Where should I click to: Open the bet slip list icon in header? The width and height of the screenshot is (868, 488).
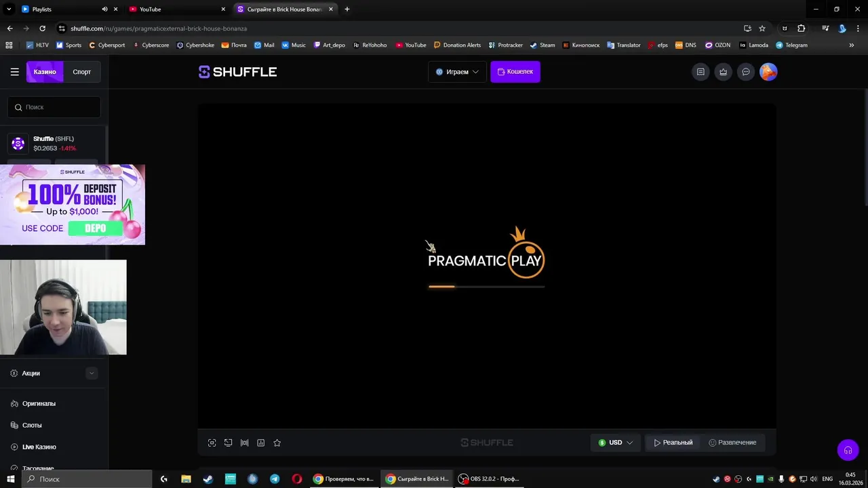[701, 72]
